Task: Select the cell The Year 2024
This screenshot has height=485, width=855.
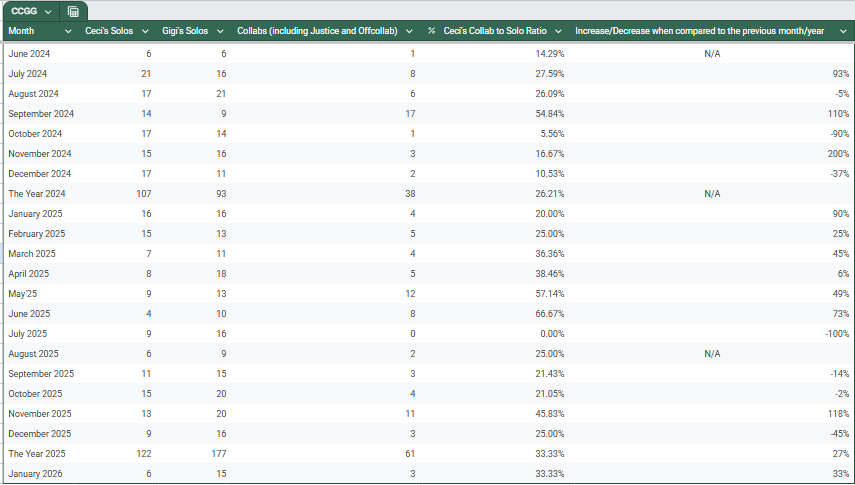Action: point(37,194)
